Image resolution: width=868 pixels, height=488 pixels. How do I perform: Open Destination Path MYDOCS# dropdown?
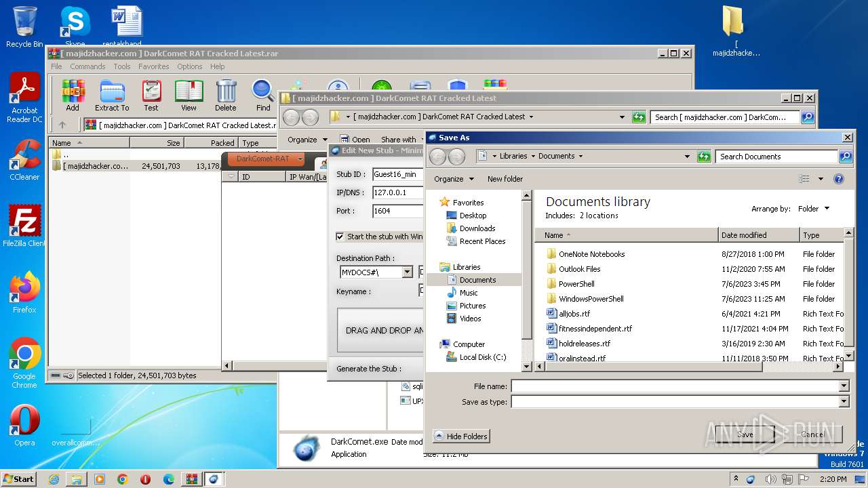(x=407, y=272)
